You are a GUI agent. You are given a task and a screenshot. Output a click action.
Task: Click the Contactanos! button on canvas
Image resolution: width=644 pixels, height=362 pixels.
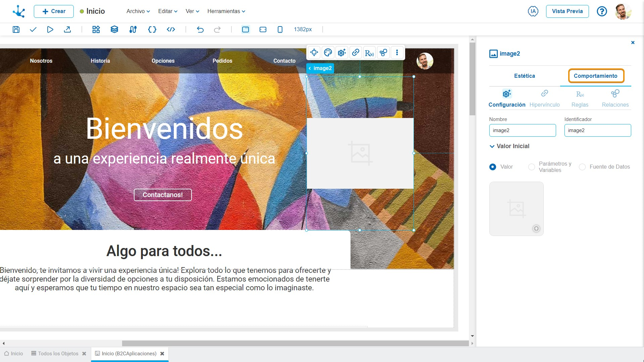pos(163,195)
